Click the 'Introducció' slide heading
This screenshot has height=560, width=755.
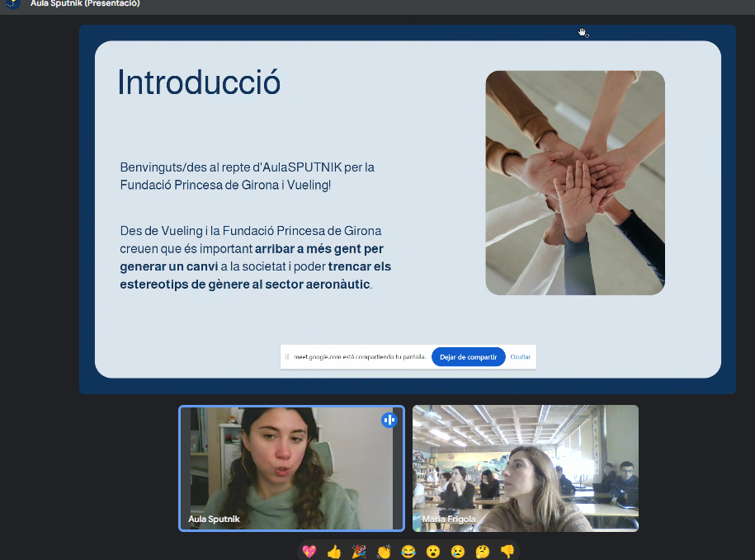[199, 83]
